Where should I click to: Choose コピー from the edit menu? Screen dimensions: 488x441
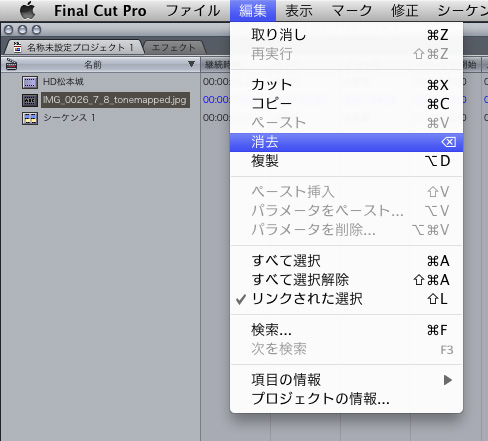[346, 104]
